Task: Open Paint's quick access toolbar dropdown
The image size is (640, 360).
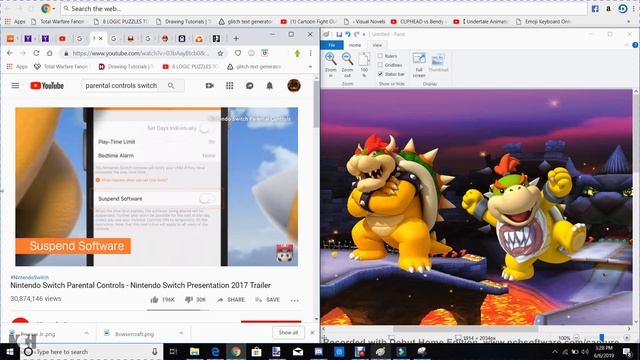Action: (x=364, y=35)
